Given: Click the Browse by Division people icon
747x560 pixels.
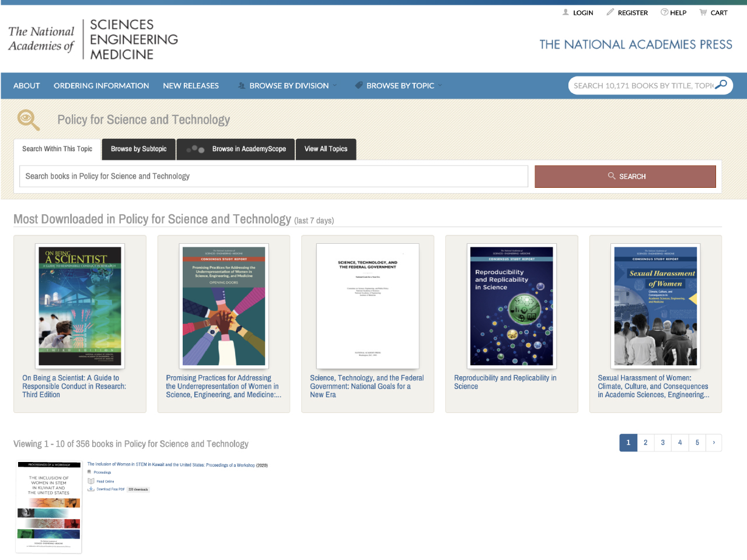Looking at the screenshot, I should (x=242, y=86).
